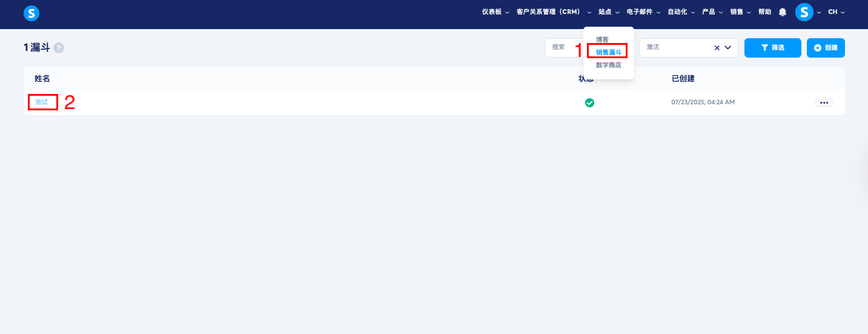This screenshot has height=334, width=868.
Task: Click the 搜索 search field
Action: (x=563, y=48)
